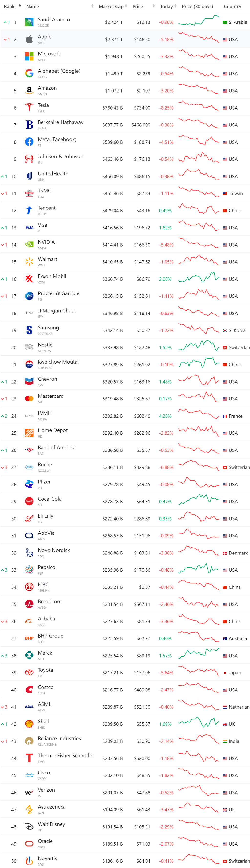Open the Novo Nordisk company link
The width and height of the screenshot is (250, 868).
(x=54, y=550)
